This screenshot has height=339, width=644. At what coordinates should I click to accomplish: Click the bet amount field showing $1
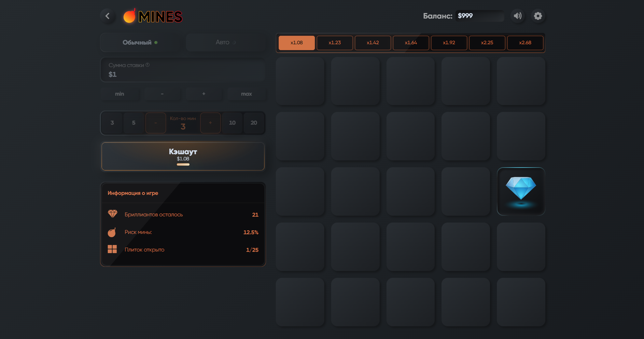coord(183,70)
